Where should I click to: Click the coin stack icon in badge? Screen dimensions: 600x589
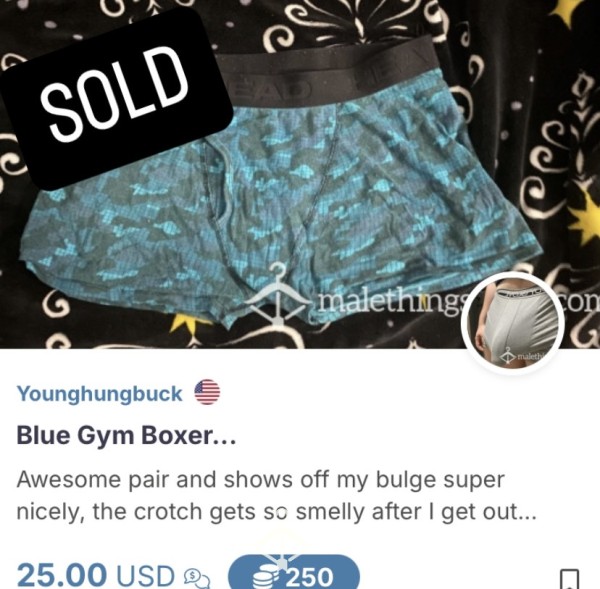[267, 577]
